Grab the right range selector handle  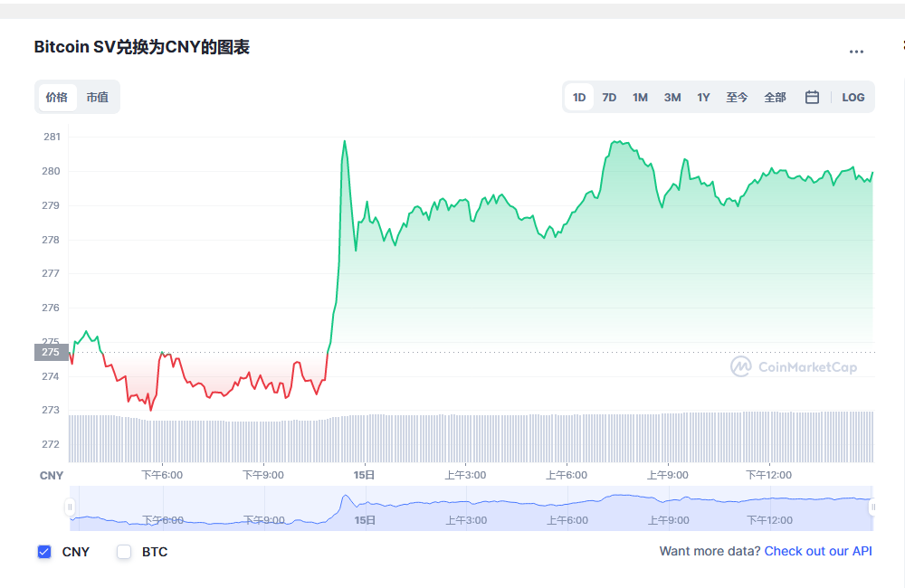(x=872, y=507)
